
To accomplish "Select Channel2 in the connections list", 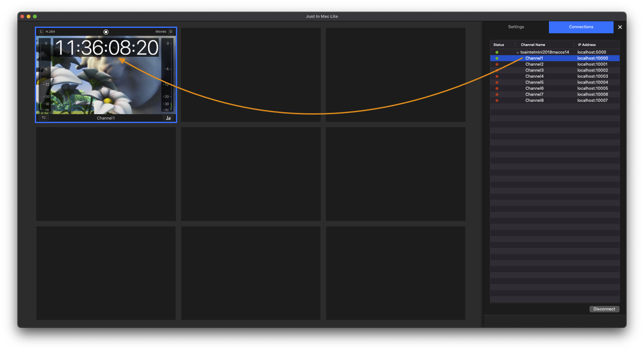I will coord(555,64).
